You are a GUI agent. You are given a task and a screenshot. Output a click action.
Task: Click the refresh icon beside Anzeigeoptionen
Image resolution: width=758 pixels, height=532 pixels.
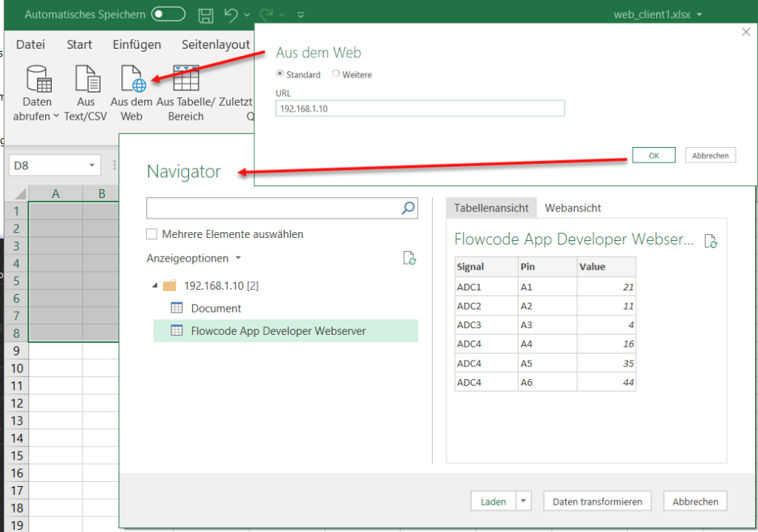(x=409, y=258)
